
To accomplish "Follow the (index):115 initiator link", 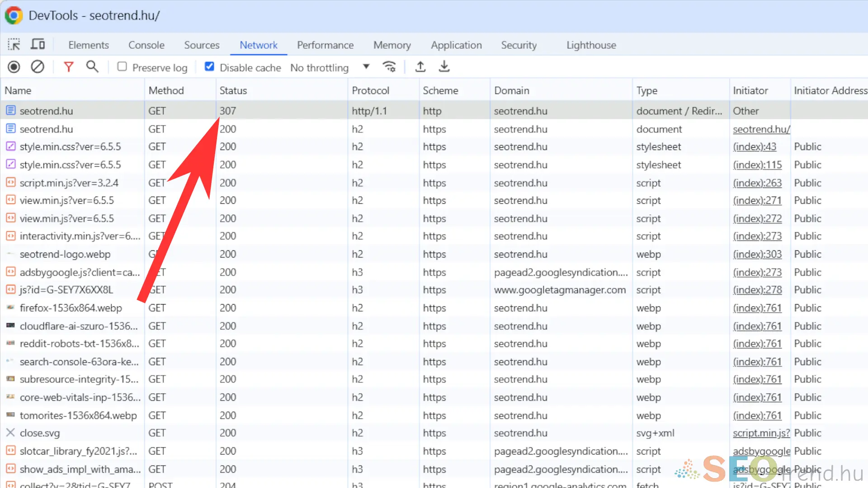I will tap(757, 165).
